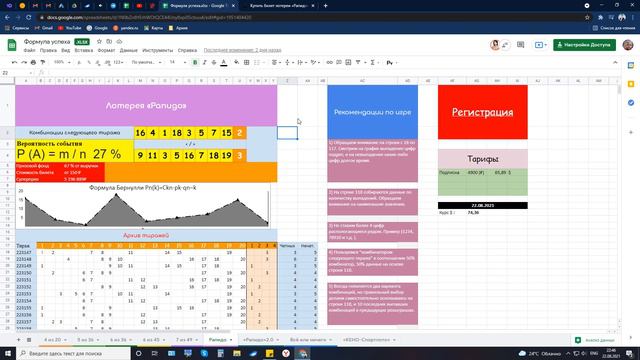Star the document Формула успеха
Screen dimensions: 640x360
[x=99, y=42]
